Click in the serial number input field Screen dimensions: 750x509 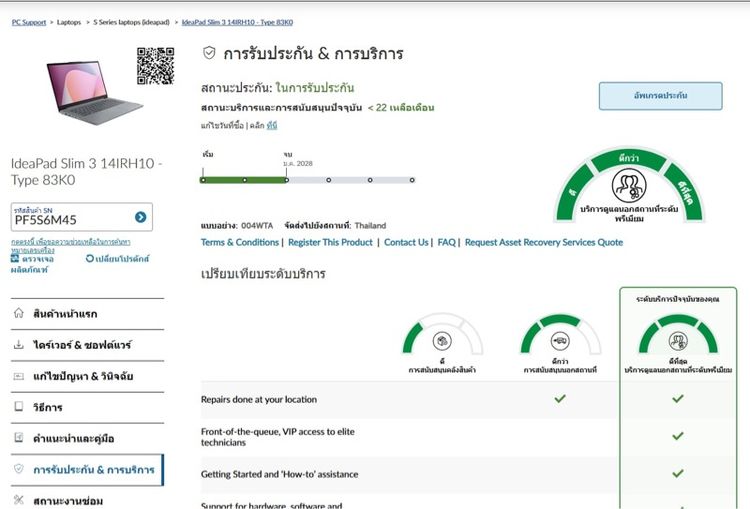coord(71,217)
